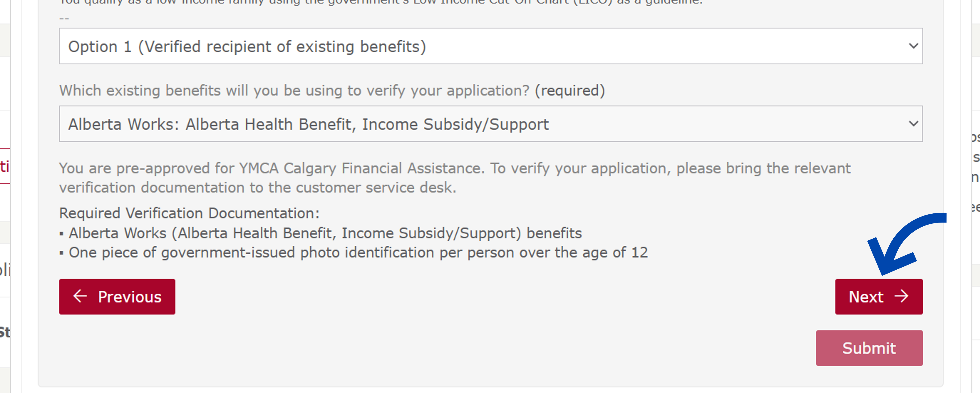This screenshot has height=393, width=980.
Task: Click the Previous button
Action: point(117,297)
